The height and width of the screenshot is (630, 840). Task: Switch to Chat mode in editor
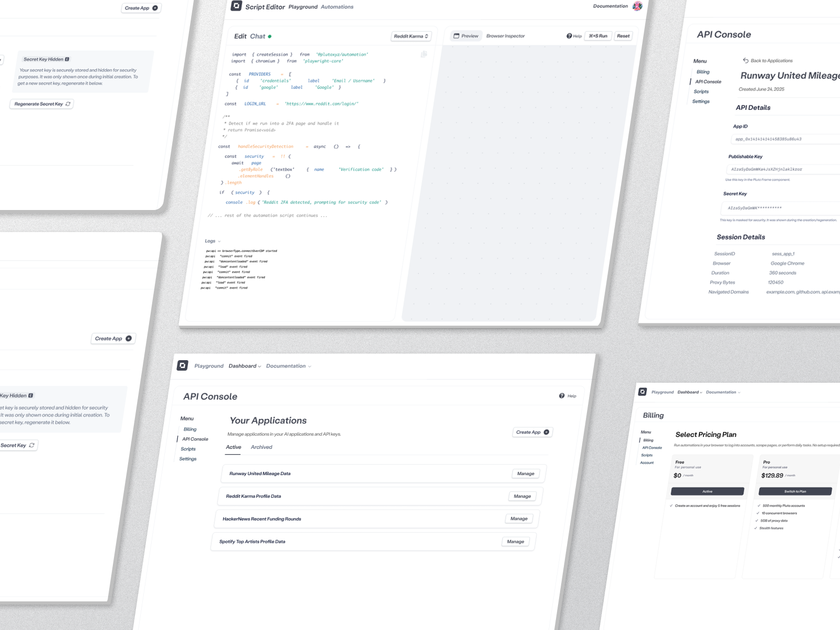(257, 36)
